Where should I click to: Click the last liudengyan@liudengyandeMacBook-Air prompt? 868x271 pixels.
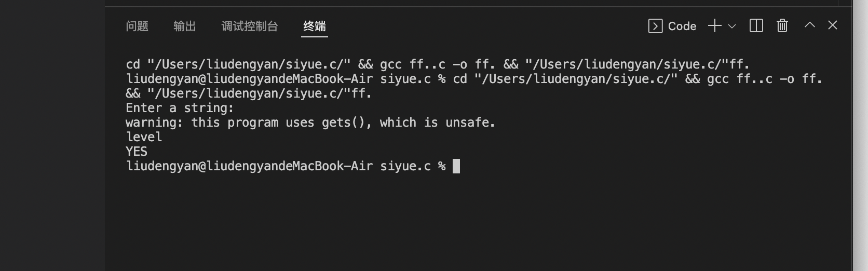(286, 166)
